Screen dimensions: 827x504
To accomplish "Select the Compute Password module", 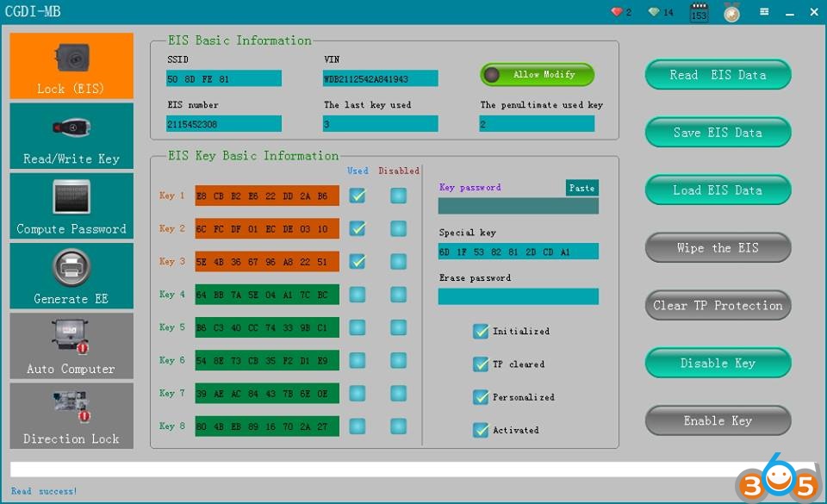I will coord(72,206).
